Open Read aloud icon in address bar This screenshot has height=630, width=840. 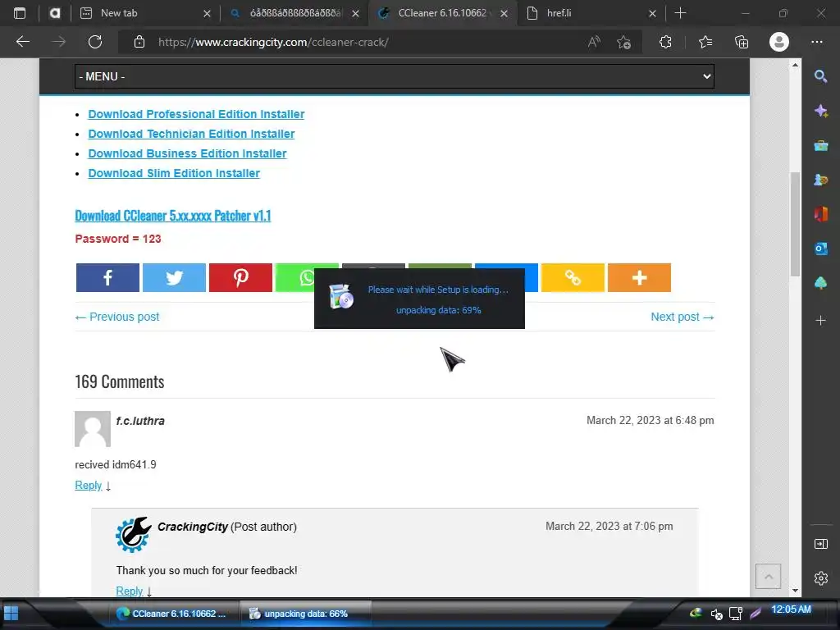point(594,42)
